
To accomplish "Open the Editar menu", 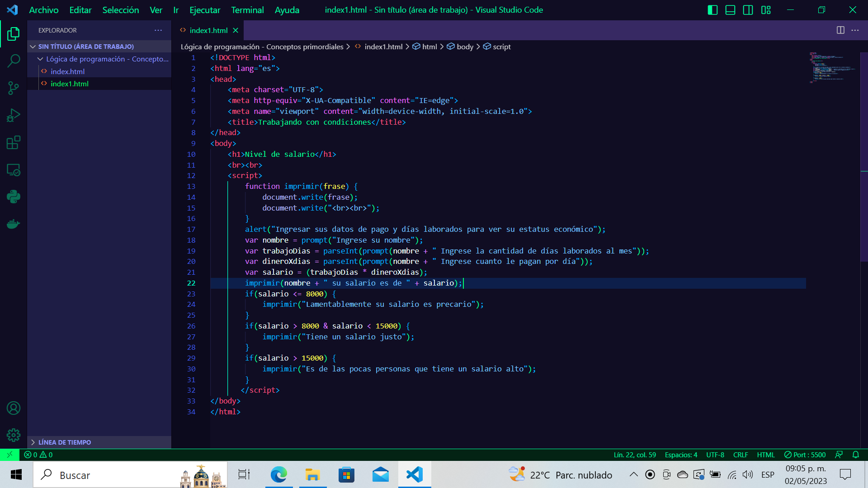I will (80, 10).
